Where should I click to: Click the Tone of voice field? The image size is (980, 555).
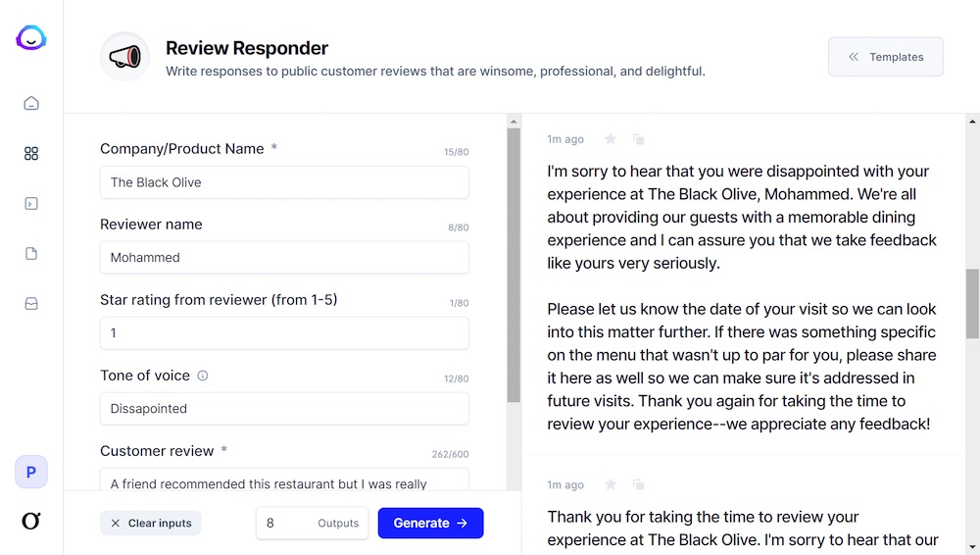[284, 409]
